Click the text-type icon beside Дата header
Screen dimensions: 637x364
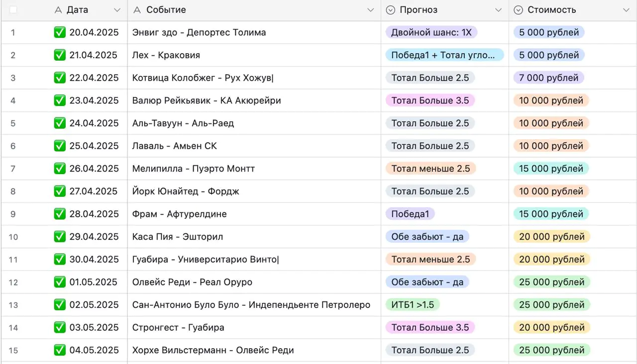coord(58,10)
